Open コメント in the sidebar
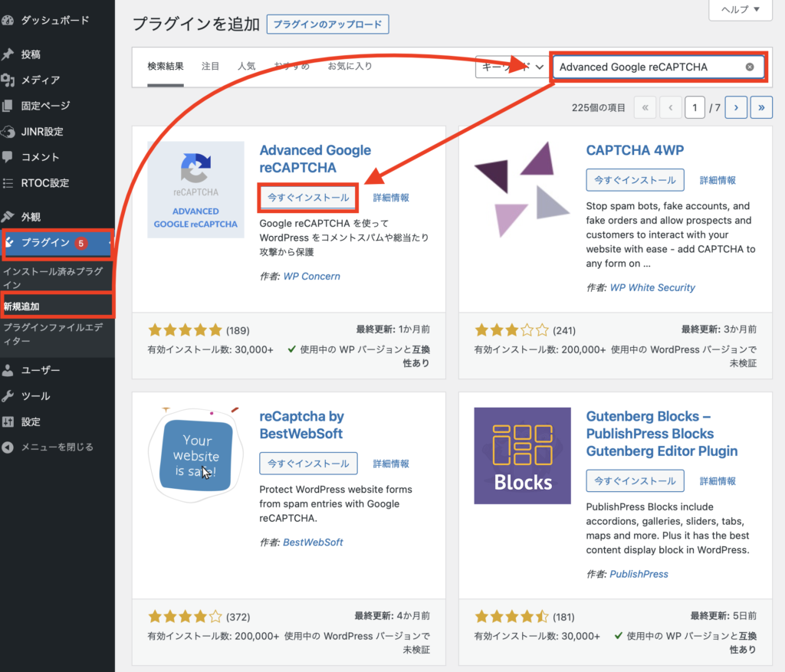The width and height of the screenshot is (785, 672). [x=40, y=157]
